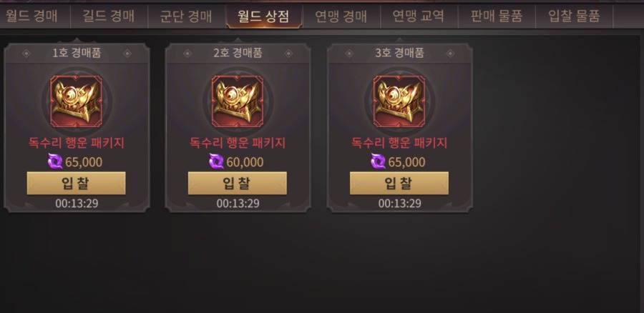Image resolution: width=644 pixels, height=313 pixels.
Task: Click the 1호 경매품 card header
Action: tap(77, 54)
